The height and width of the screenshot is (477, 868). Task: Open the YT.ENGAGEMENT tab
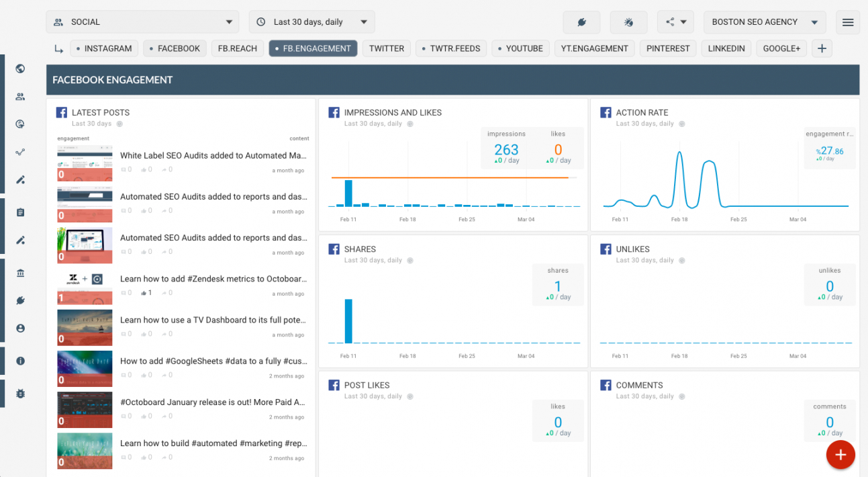595,48
